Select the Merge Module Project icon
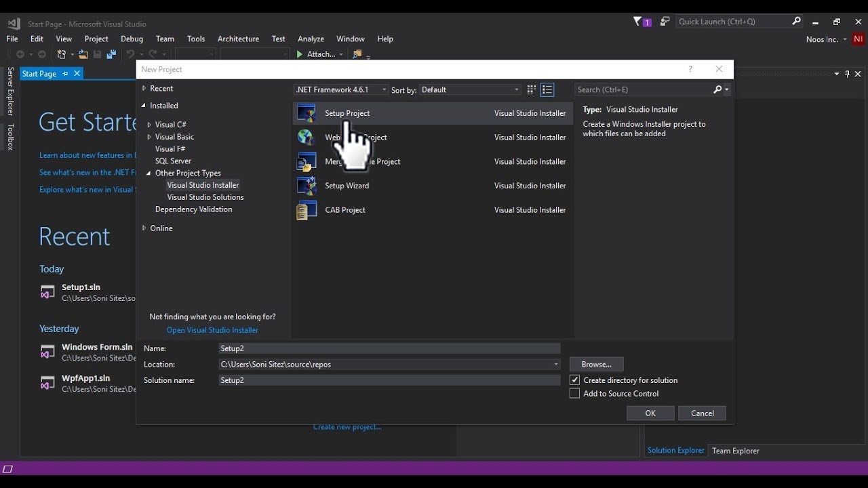Screen dimensions: 868x488 click(307, 161)
